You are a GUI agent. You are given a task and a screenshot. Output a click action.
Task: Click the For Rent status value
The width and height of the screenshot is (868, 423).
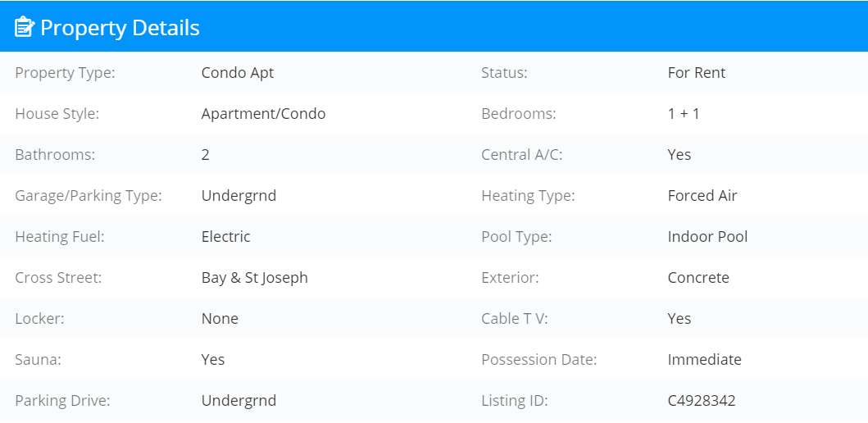coord(697,72)
